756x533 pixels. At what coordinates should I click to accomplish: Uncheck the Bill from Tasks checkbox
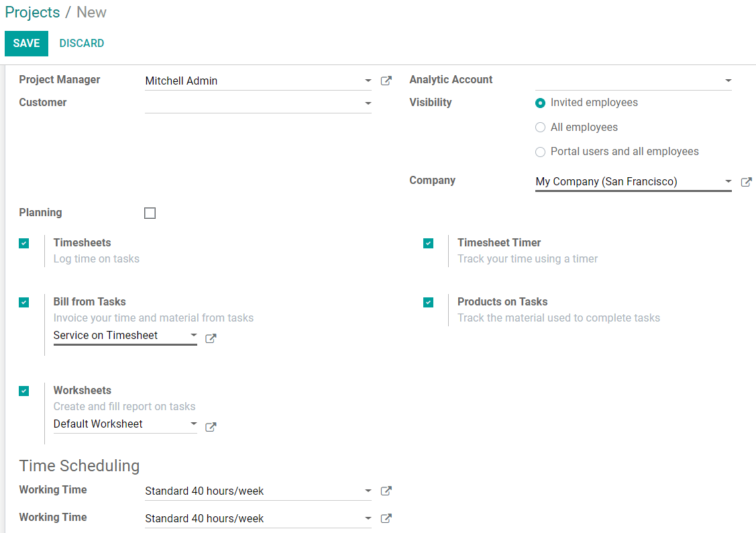tap(23, 303)
